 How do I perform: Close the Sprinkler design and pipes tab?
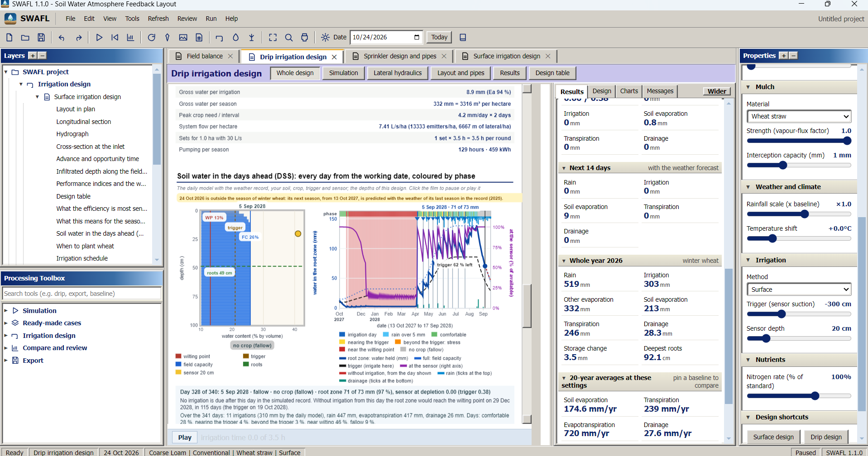(444, 56)
